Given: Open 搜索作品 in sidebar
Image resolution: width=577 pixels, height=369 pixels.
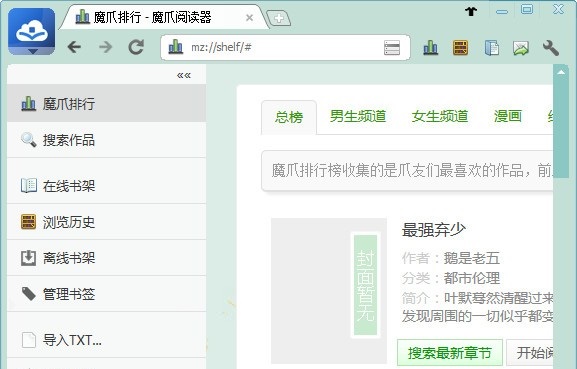Looking at the screenshot, I should click(x=106, y=140).
